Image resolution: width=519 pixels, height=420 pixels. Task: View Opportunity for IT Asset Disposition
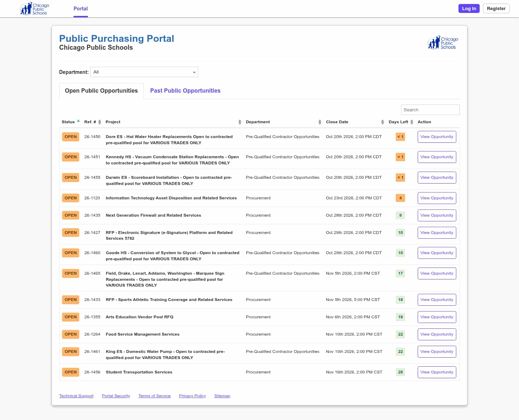[437, 198]
